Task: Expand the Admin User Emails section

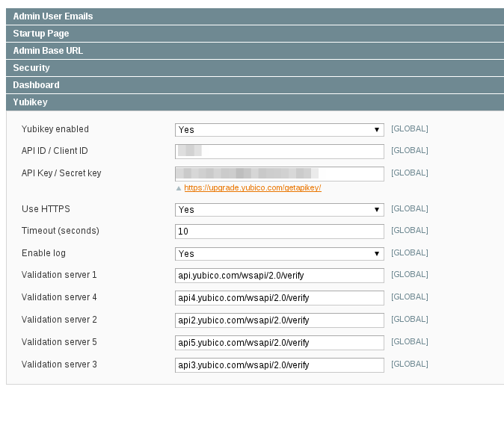Action: tap(52, 16)
